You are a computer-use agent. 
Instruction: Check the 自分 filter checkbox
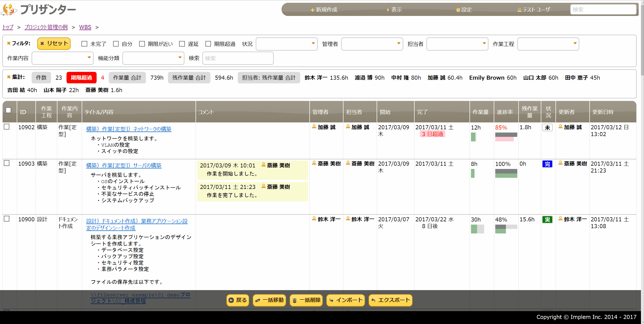(116, 44)
